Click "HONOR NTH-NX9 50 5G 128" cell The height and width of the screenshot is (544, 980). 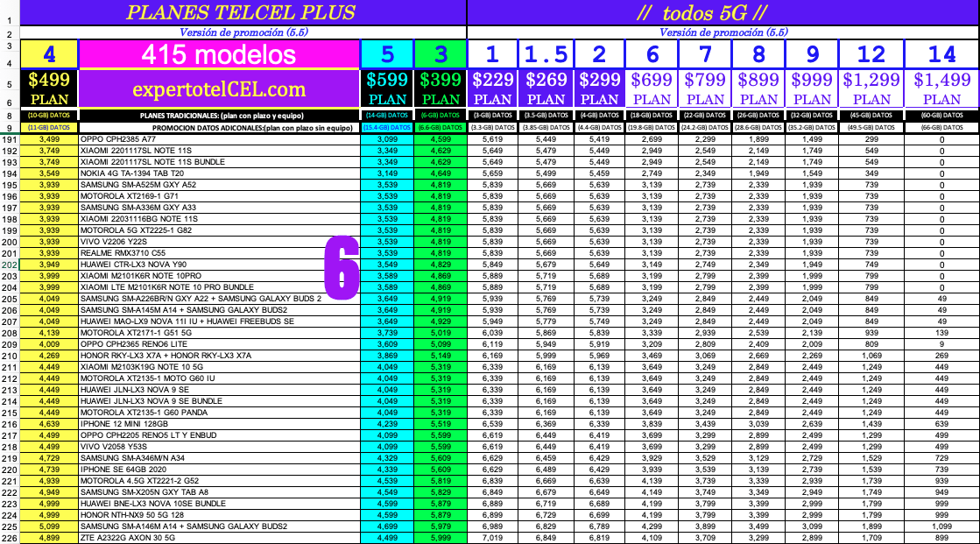pyautogui.click(x=219, y=515)
